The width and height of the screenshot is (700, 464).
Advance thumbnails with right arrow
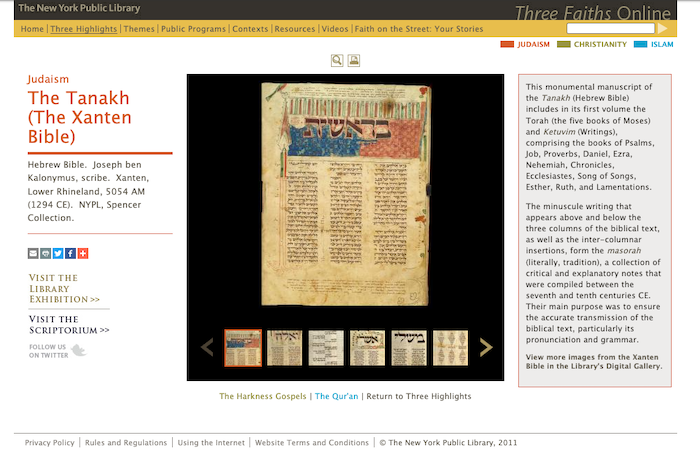486,347
